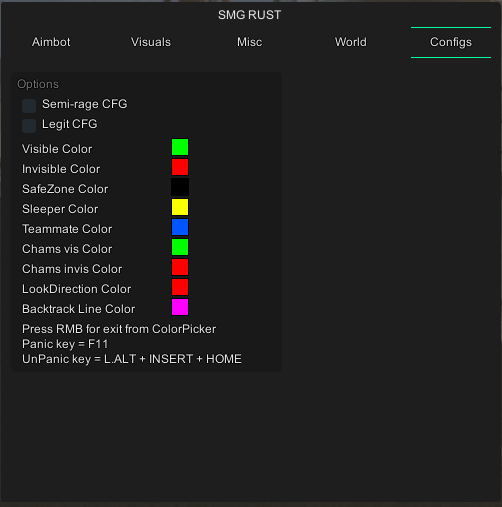Edit the Teammate Color blue swatch
This screenshot has height=507, width=502.
click(180, 227)
